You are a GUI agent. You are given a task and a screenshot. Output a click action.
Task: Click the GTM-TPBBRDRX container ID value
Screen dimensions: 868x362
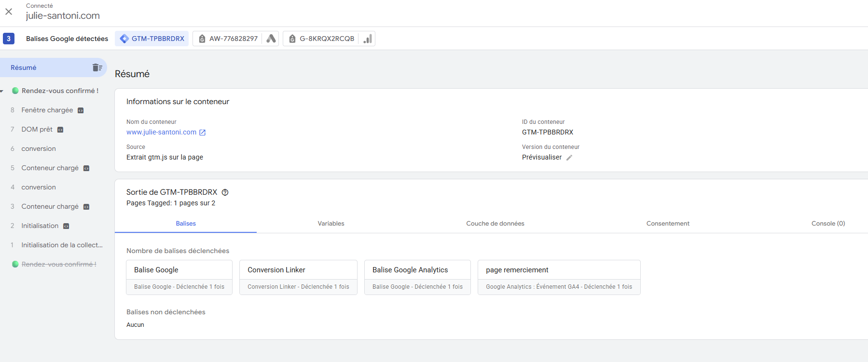(x=548, y=132)
